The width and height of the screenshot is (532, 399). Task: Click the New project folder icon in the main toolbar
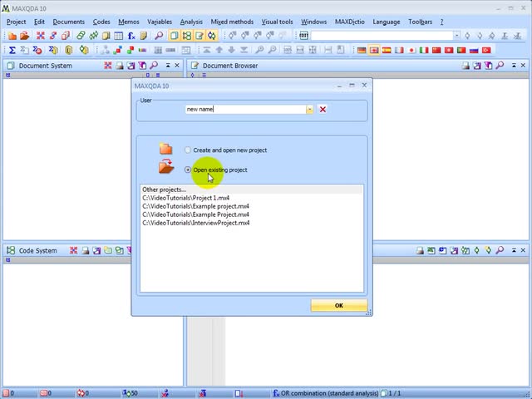[x=12, y=36]
